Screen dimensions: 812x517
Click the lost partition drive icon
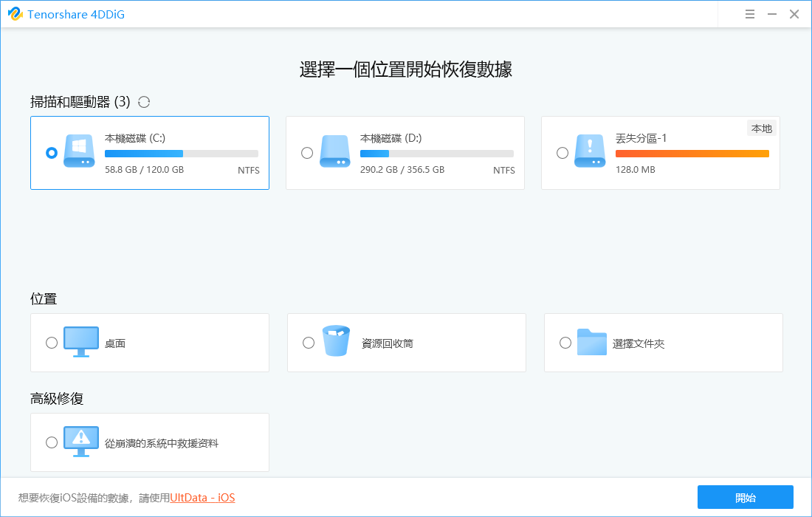coord(589,151)
